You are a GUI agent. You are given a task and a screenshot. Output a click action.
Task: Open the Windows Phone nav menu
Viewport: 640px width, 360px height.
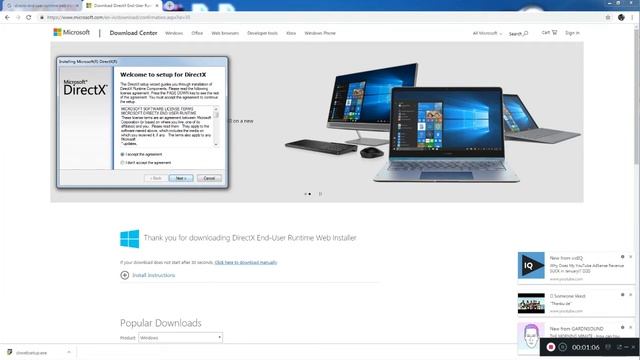click(x=320, y=33)
